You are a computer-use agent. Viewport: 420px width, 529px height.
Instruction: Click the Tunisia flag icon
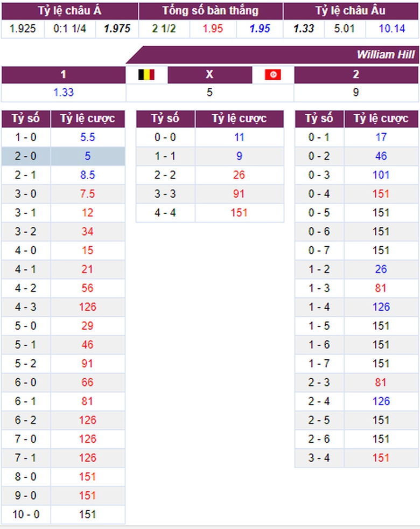273,74
